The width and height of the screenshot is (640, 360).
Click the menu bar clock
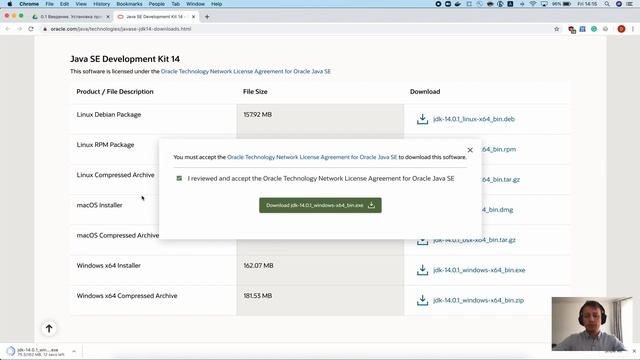tap(587, 4)
